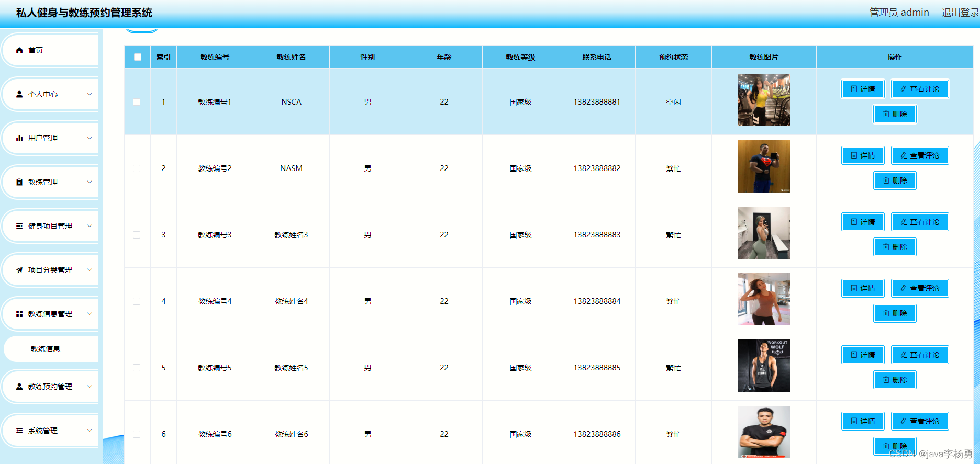Click 查看评论 for 教练姓名6
Image resolution: width=980 pixels, height=464 pixels.
pos(920,421)
